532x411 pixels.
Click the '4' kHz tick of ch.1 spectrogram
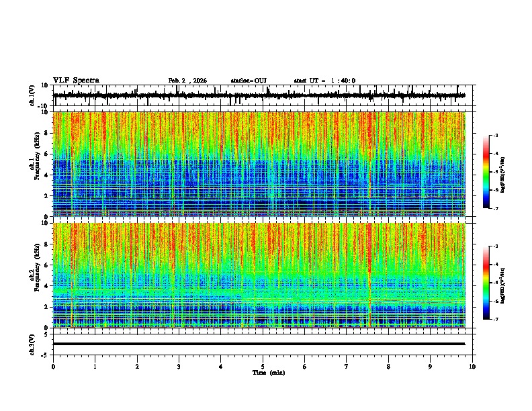pyautogui.click(x=46, y=175)
